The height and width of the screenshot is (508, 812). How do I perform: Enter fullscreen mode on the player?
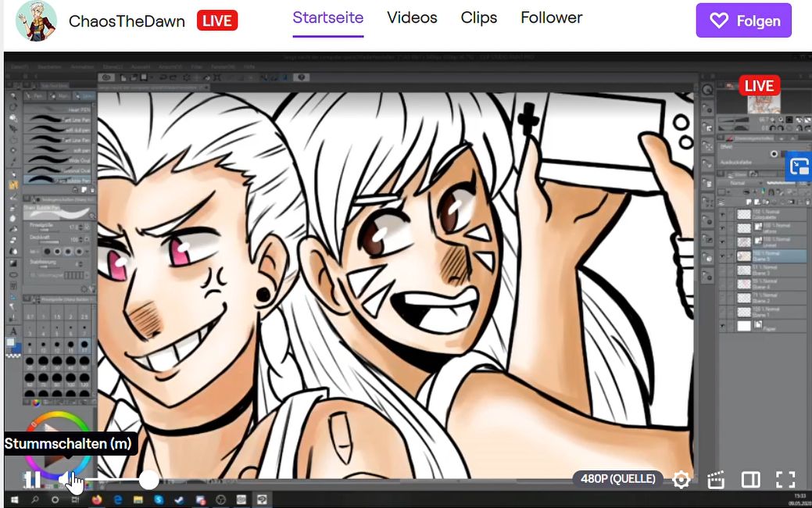click(785, 480)
